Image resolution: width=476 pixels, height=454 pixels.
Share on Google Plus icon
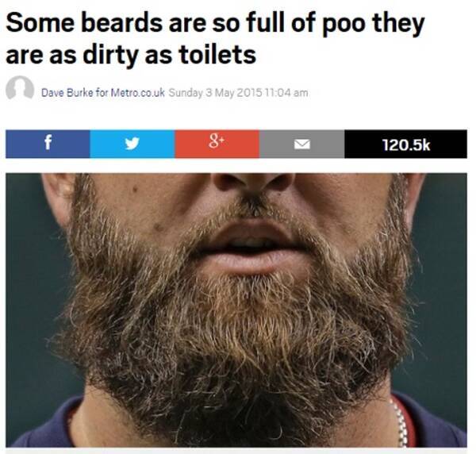click(x=217, y=143)
